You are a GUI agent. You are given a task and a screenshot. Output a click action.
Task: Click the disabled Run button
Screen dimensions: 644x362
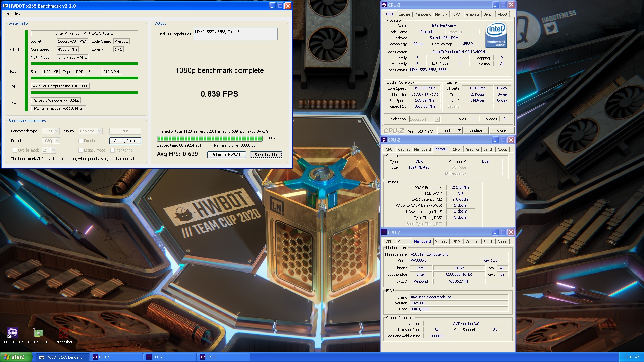coord(125,131)
